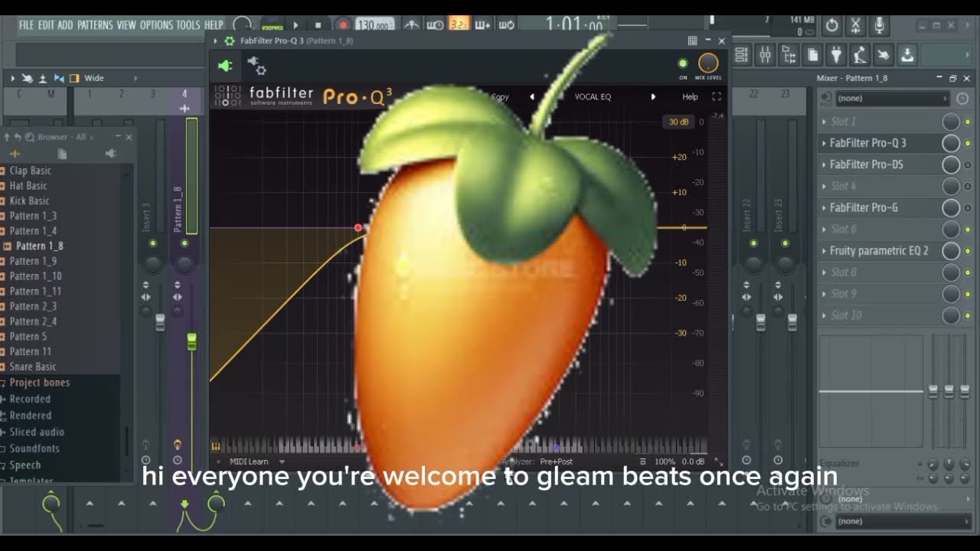Open the playlist view icon in the toolbar
Image resolution: width=980 pixels, height=551 pixels.
tap(741, 55)
